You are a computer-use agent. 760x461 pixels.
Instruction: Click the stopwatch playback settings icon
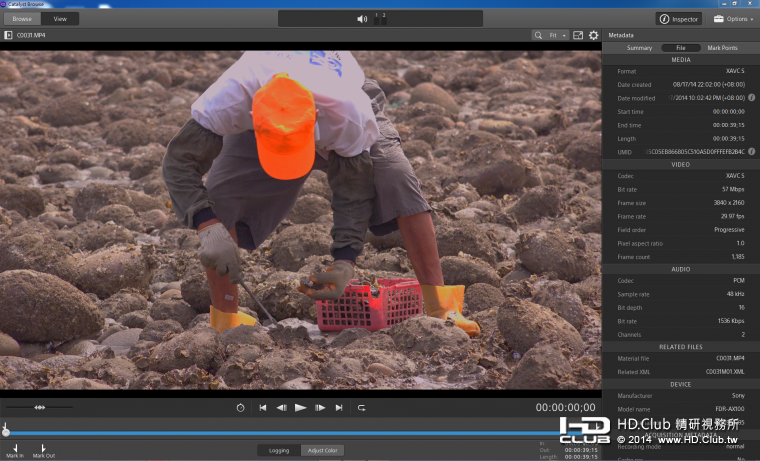tap(240, 408)
